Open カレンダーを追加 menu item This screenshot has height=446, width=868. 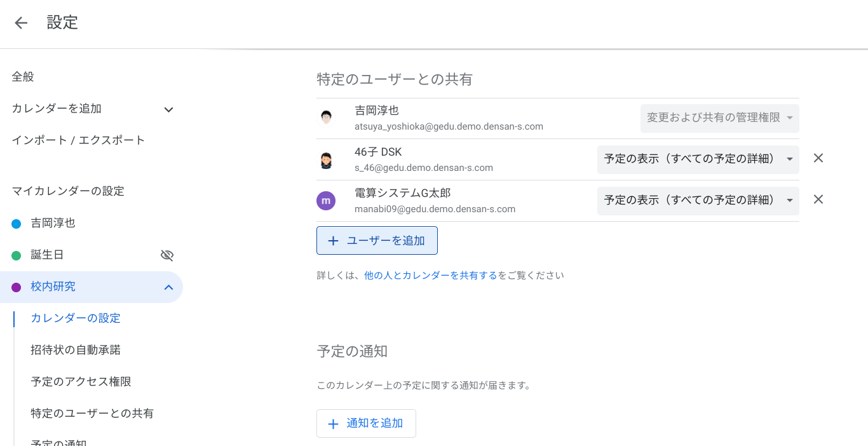pyautogui.click(x=57, y=109)
